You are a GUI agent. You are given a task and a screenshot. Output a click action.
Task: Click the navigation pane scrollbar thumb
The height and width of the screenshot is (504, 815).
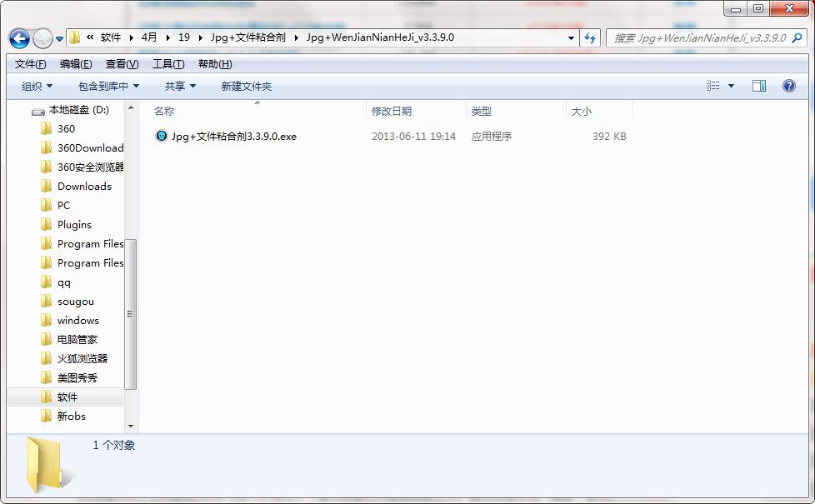131,314
